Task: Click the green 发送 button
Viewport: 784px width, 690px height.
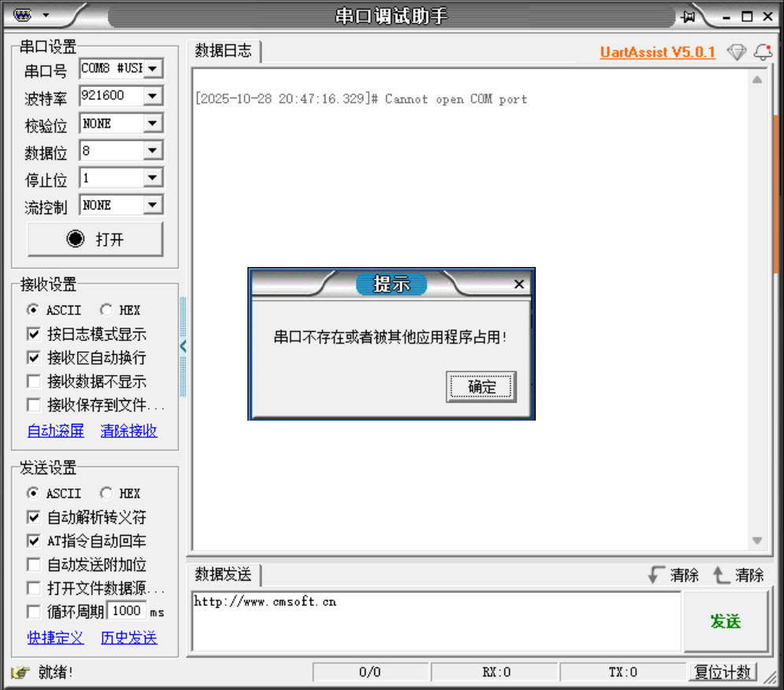Action: [726, 621]
